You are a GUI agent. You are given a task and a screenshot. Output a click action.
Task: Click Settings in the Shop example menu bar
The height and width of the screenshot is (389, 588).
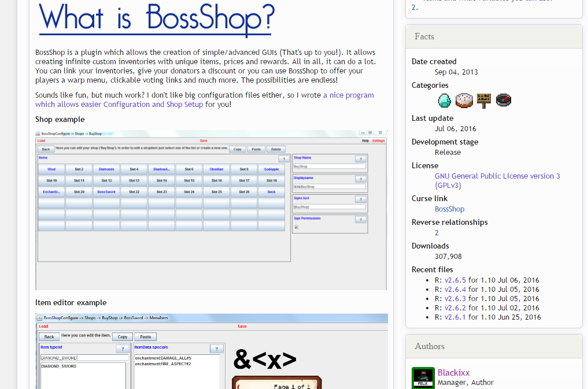point(378,141)
